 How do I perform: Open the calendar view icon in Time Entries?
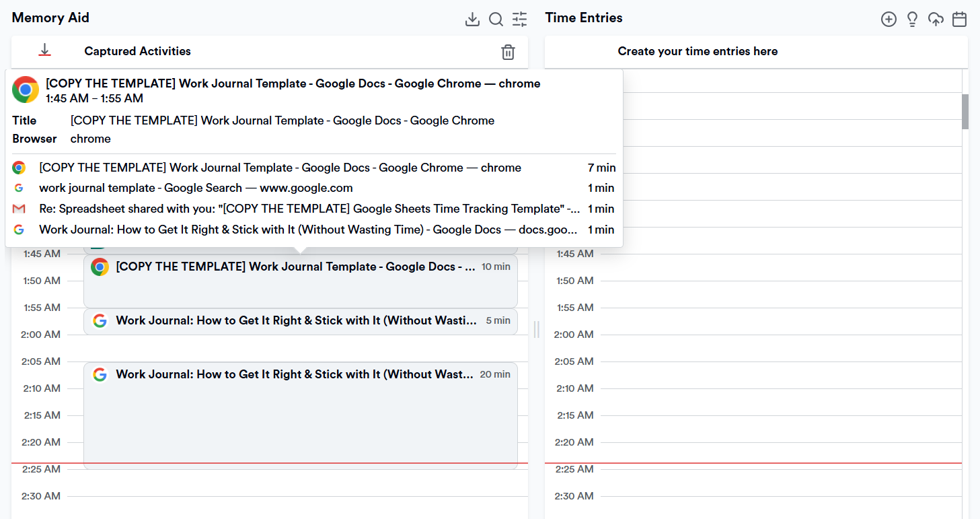pyautogui.click(x=959, y=19)
